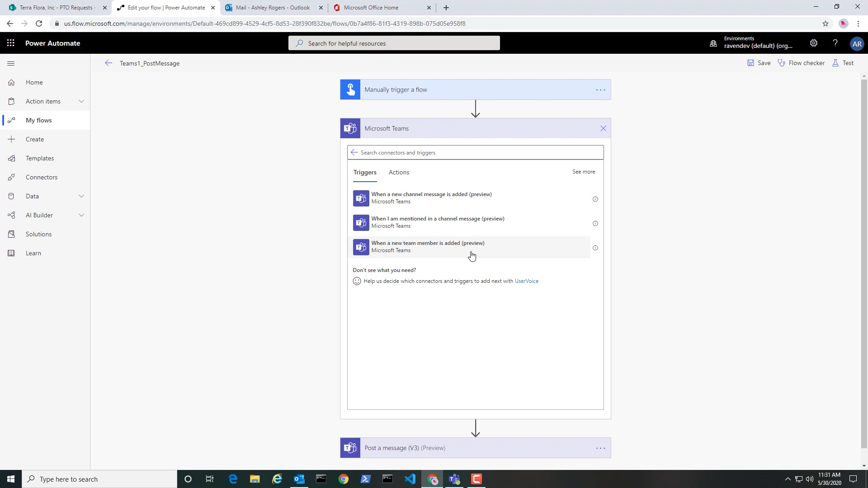Open Action items in sidebar
The image size is (868, 488).
[x=43, y=101]
